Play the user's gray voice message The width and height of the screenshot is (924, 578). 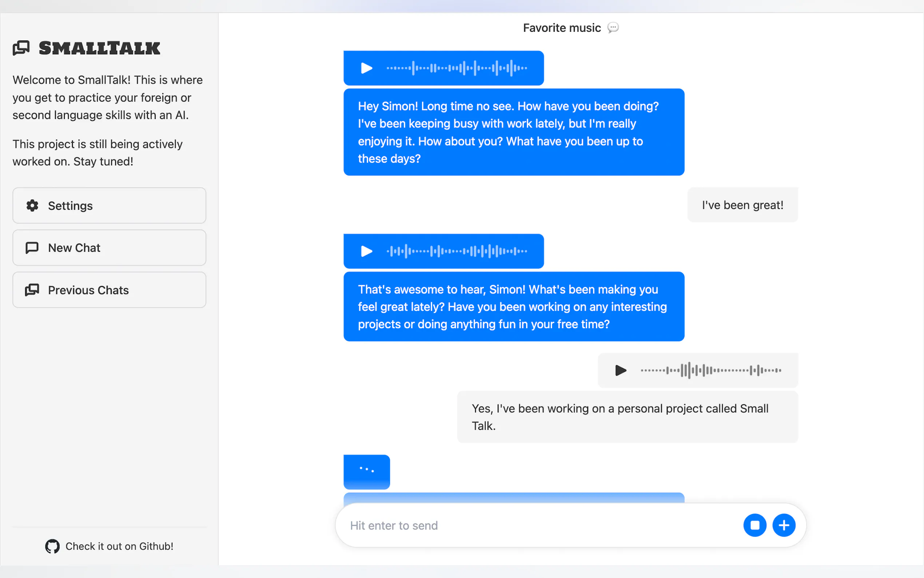click(x=620, y=370)
